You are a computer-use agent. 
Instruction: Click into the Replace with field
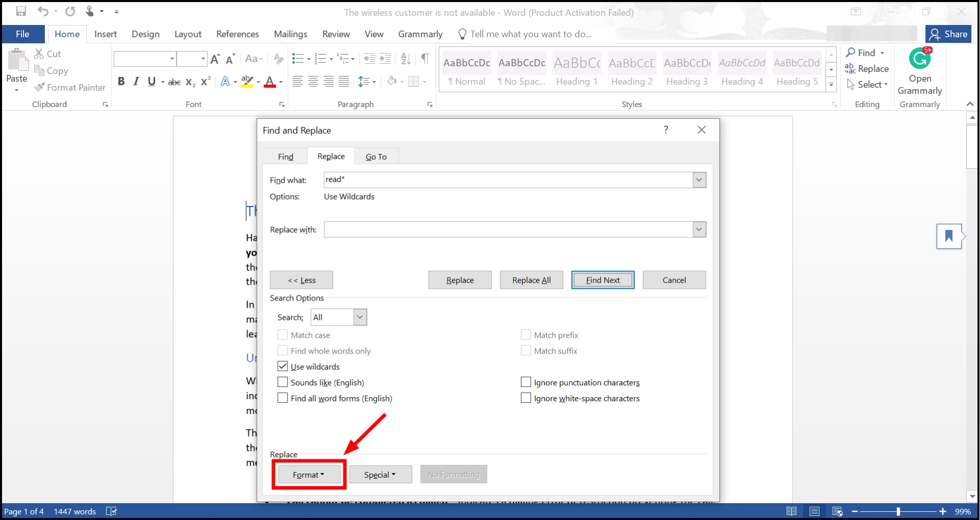[508, 230]
